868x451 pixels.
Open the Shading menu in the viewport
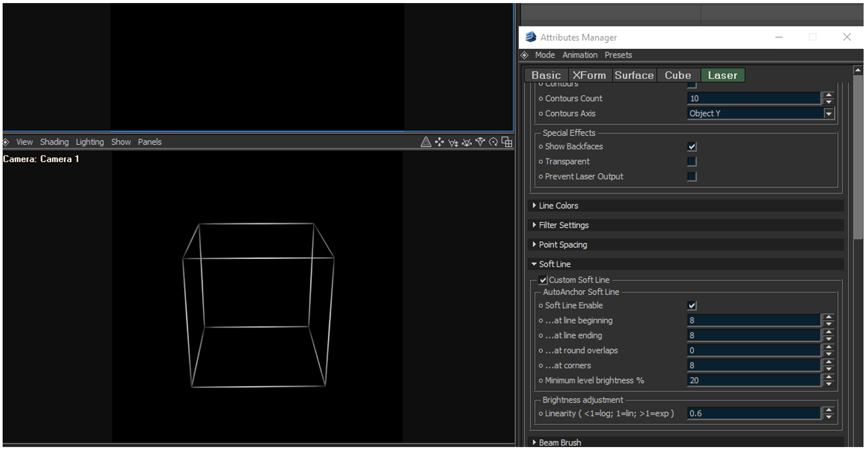(54, 142)
